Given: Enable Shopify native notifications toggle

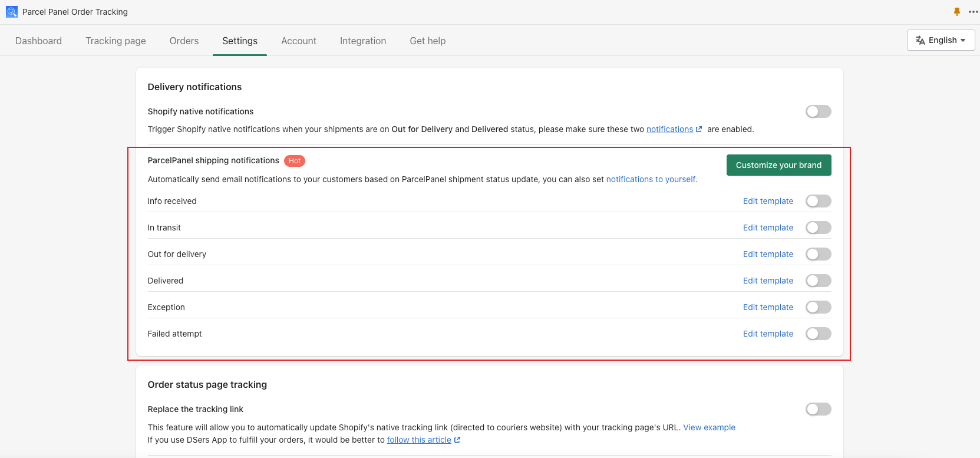Looking at the screenshot, I should point(818,111).
